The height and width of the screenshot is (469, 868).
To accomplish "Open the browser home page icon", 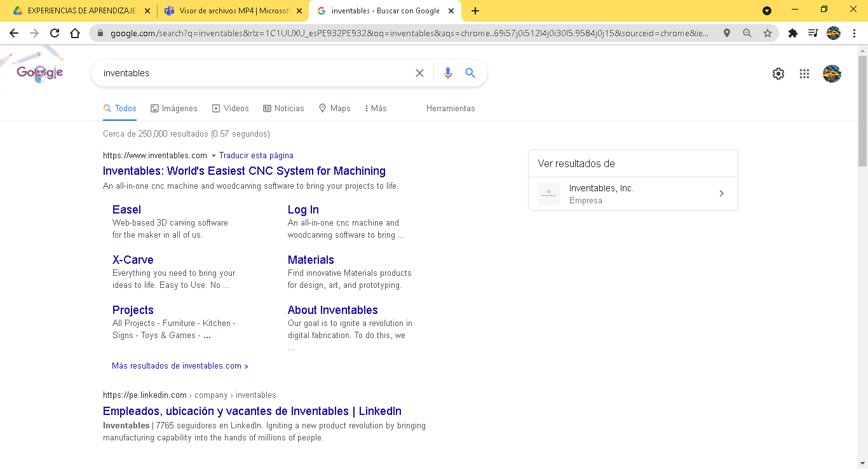I will point(75,33).
